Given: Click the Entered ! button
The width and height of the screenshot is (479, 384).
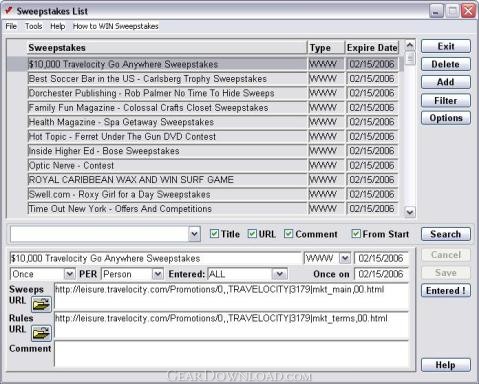Looking at the screenshot, I should pyautogui.click(x=446, y=290).
